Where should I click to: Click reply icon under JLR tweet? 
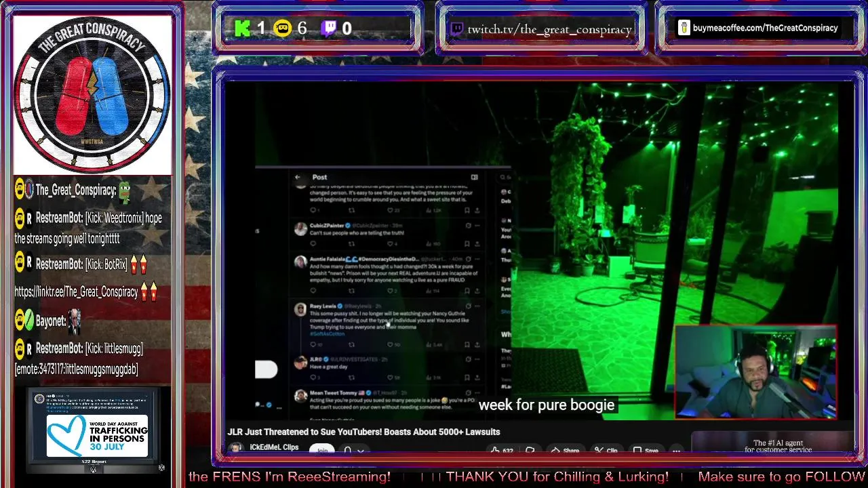pos(313,378)
